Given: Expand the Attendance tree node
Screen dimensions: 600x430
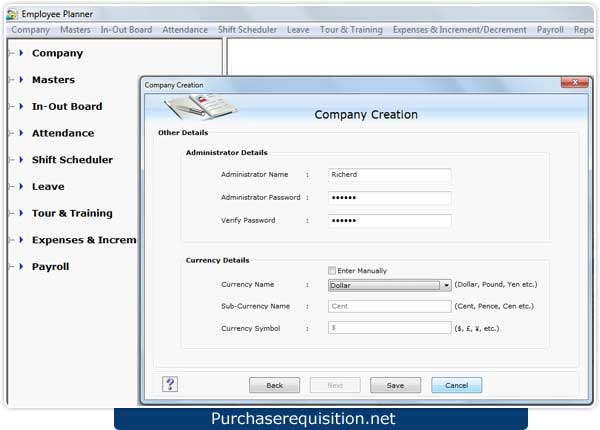Looking at the screenshot, I should pos(21,133).
